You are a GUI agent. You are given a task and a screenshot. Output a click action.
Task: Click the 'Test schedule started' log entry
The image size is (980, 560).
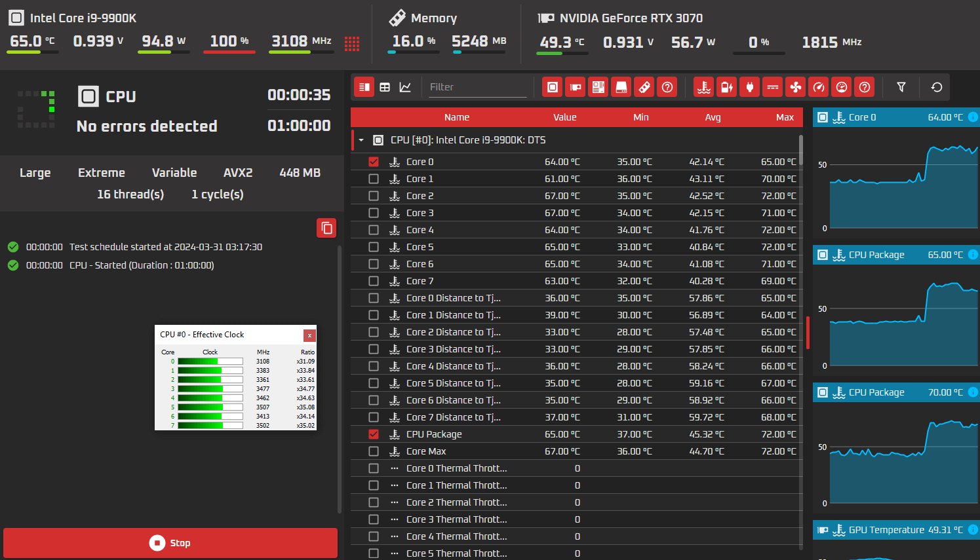166,247
